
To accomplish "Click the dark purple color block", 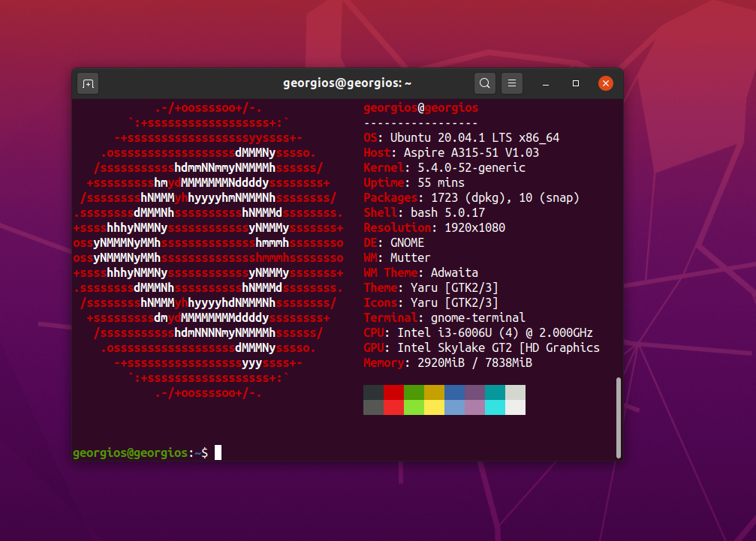I will click(x=474, y=392).
